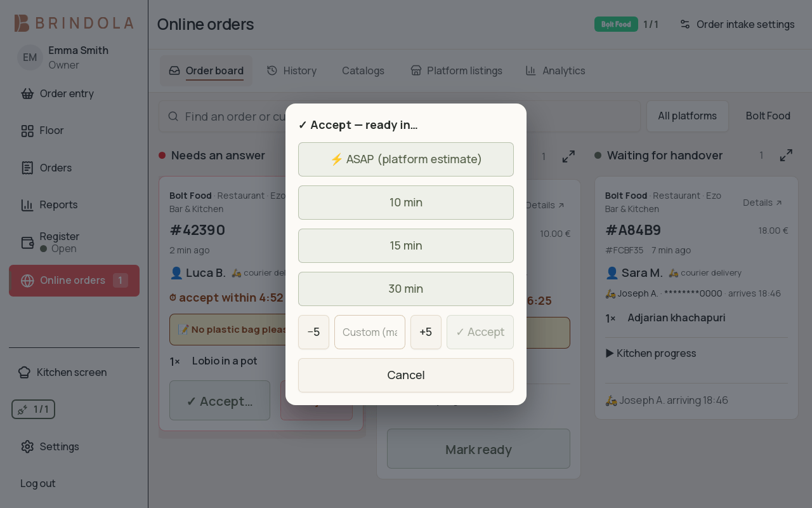Switch to Platform listings tab
812x508 pixels.
coord(456,70)
